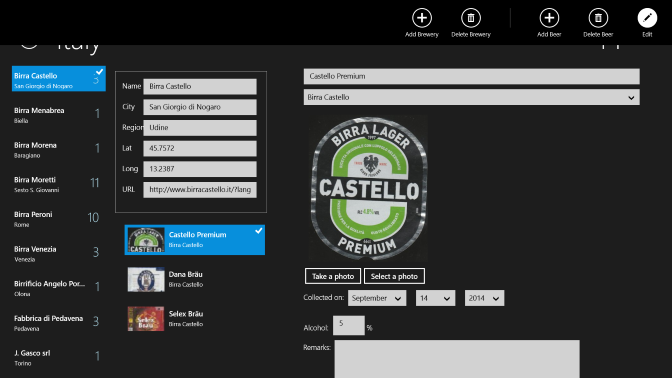Click the Castello Premium label thumbnail
This screenshot has width=672, height=378.
click(146, 240)
